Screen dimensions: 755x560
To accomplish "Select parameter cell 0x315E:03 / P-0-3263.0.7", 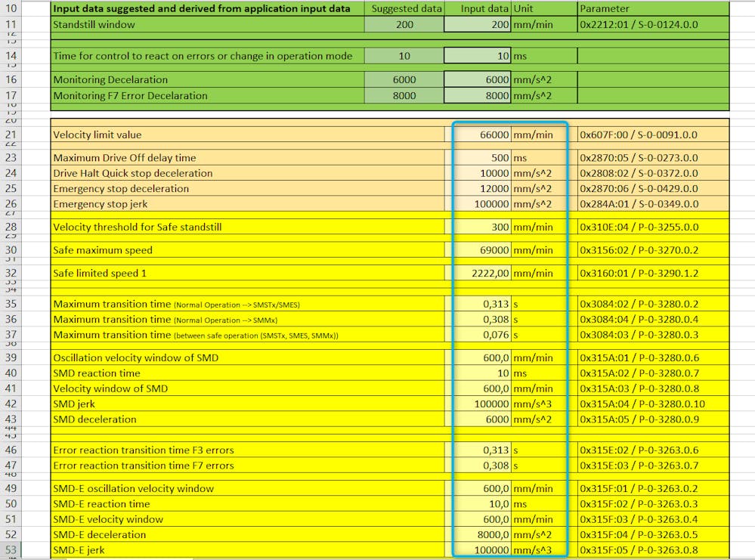I will [x=654, y=466].
